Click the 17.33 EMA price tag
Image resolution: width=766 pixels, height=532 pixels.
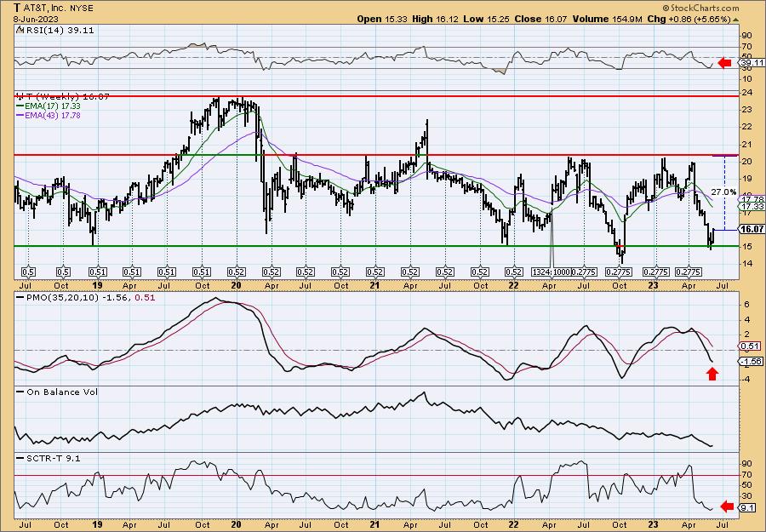[x=753, y=207]
